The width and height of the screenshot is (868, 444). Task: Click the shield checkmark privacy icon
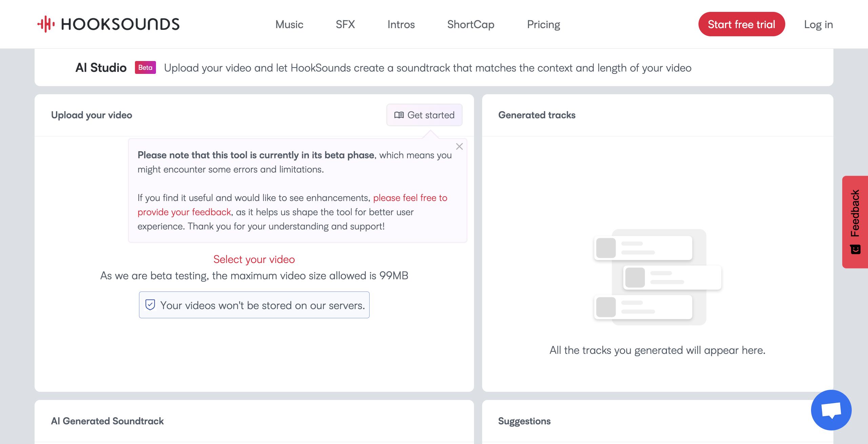(x=150, y=305)
